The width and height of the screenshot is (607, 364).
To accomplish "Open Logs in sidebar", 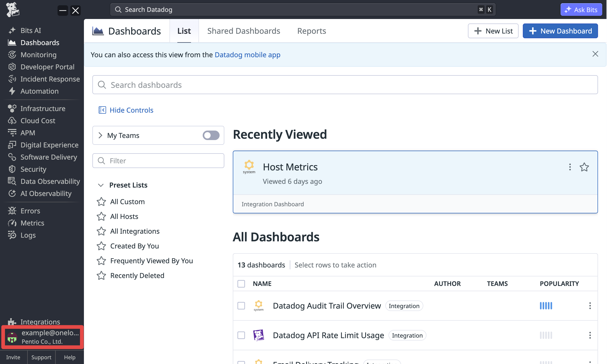I will (22, 235).
